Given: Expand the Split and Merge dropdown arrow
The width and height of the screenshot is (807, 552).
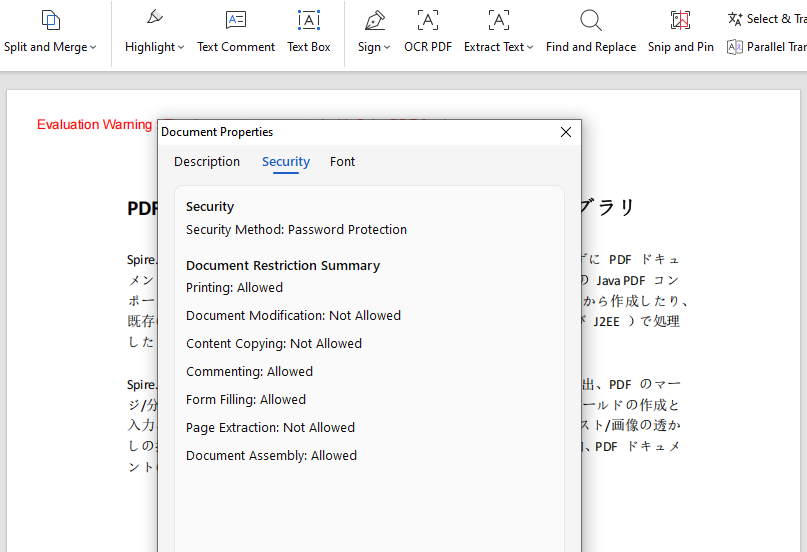Looking at the screenshot, I should click(93, 47).
